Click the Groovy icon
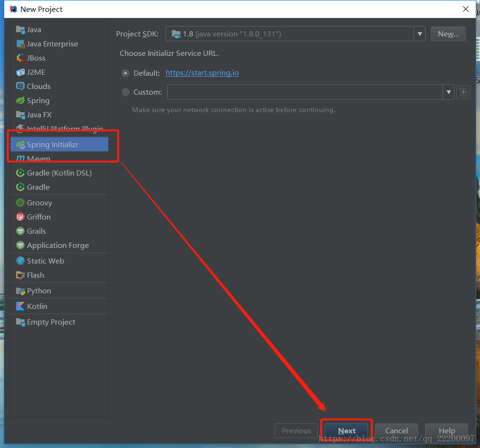480x448 pixels. (20, 202)
